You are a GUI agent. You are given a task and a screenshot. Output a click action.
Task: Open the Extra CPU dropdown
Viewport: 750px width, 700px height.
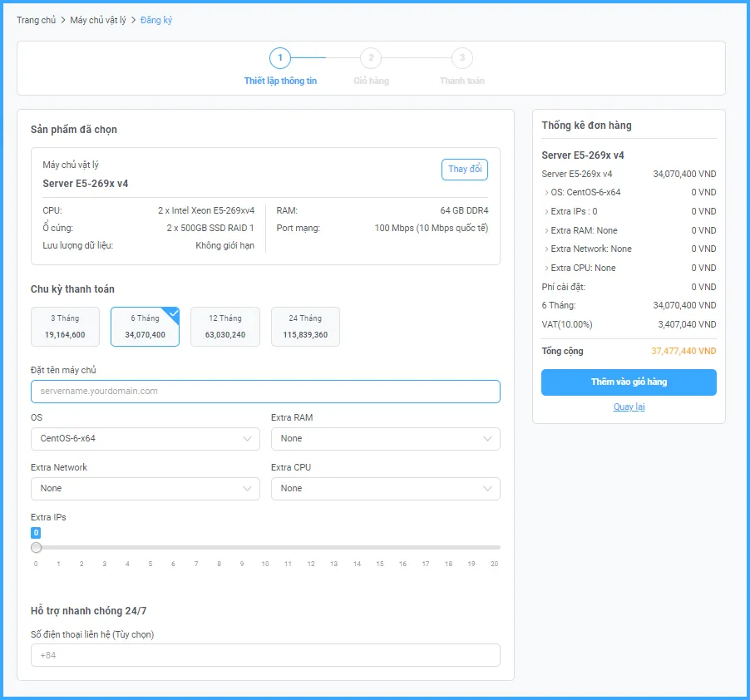pos(385,489)
